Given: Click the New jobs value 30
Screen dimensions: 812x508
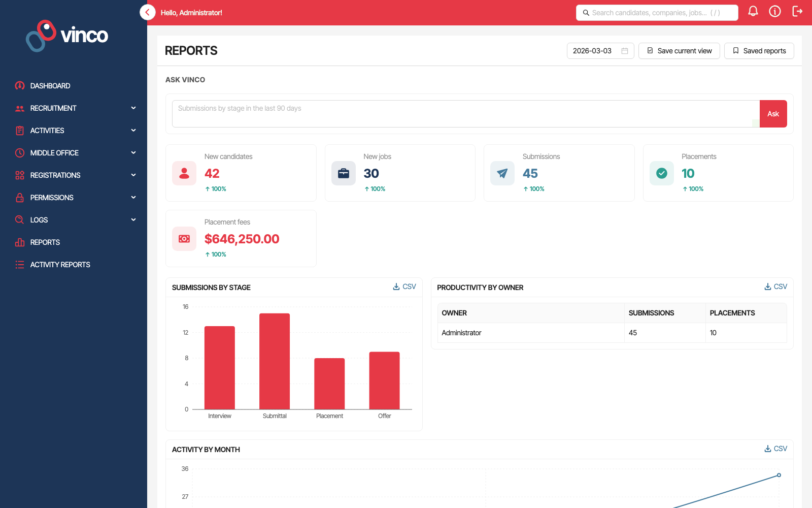Looking at the screenshot, I should point(371,173).
